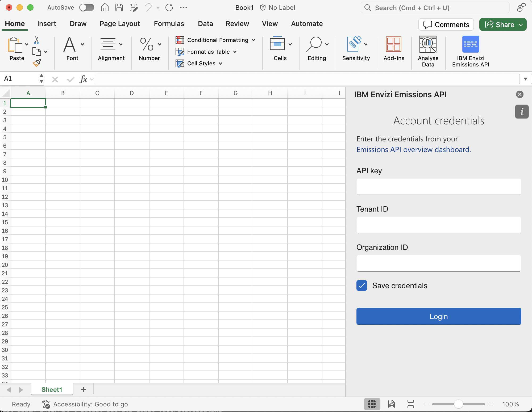The width and height of the screenshot is (532, 412).
Task: Open the Cell Styles dropdown
Action: click(221, 64)
